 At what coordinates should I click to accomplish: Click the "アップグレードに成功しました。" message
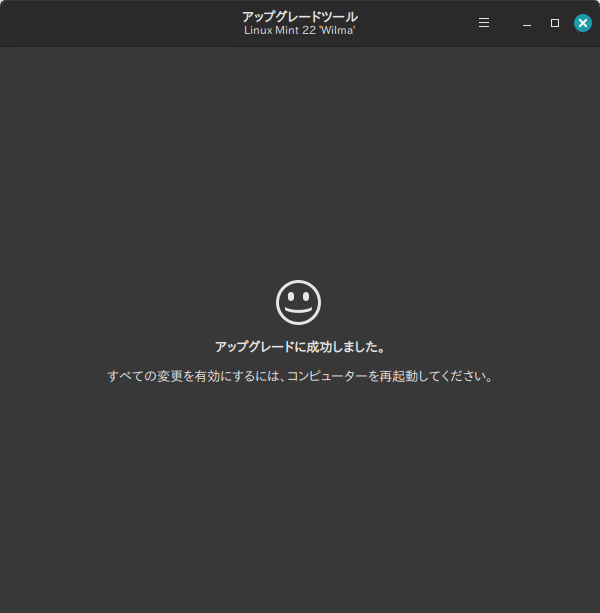click(x=300, y=347)
